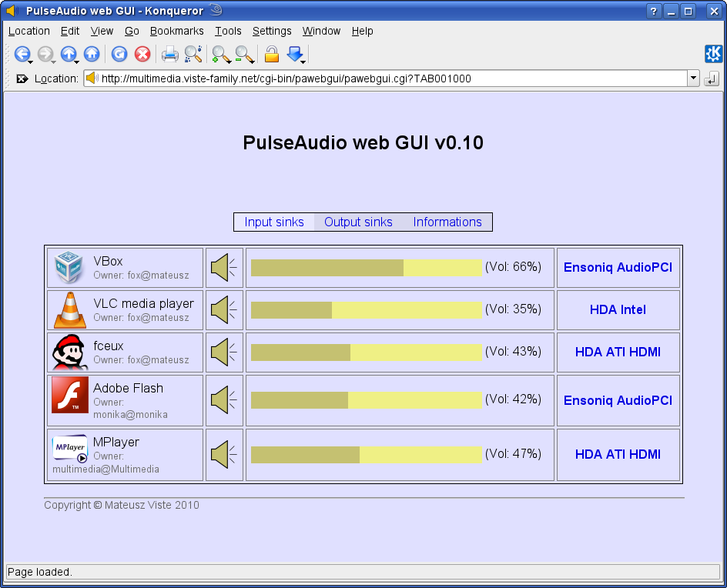Go back with the Back arrow
727x588 pixels.
22,54
